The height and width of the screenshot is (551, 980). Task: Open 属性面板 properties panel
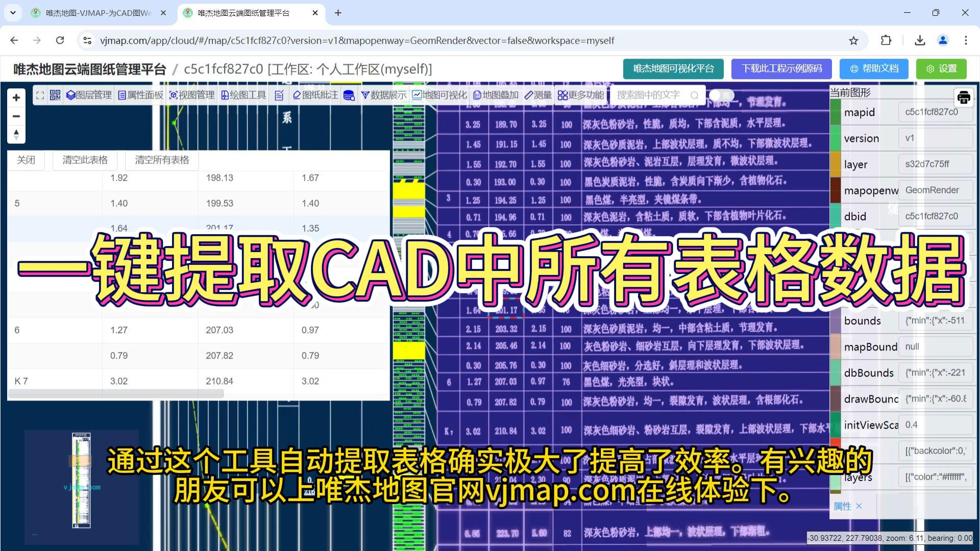coord(140,95)
